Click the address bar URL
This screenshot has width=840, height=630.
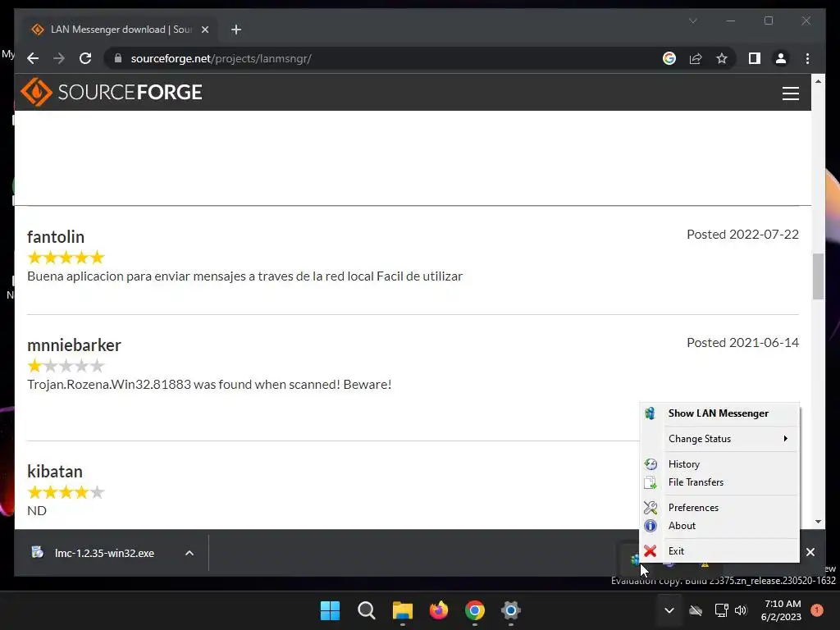click(221, 58)
